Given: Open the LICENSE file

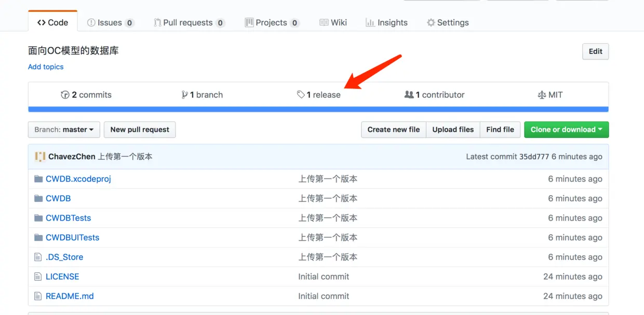Looking at the screenshot, I should pyautogui.click(x=62, y=277).
